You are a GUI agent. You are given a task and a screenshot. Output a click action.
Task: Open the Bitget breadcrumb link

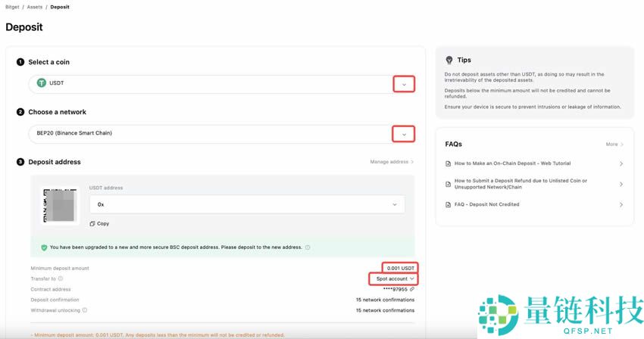12,7
